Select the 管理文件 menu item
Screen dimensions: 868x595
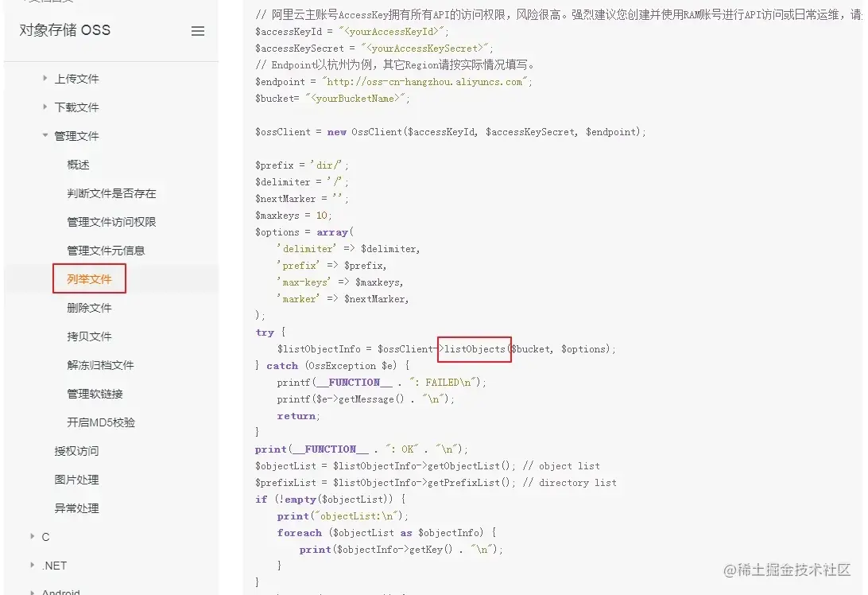pyautogui.click(x=76, y=136)
